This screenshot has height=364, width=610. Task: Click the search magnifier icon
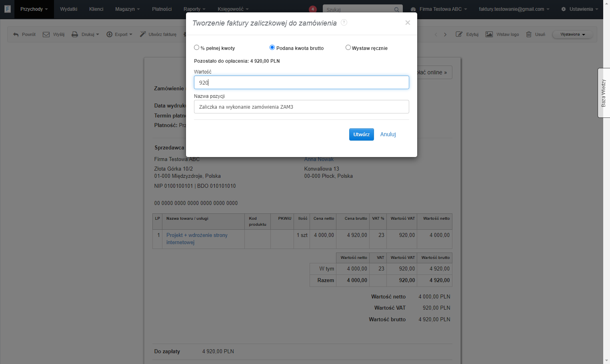click(396, 10)
